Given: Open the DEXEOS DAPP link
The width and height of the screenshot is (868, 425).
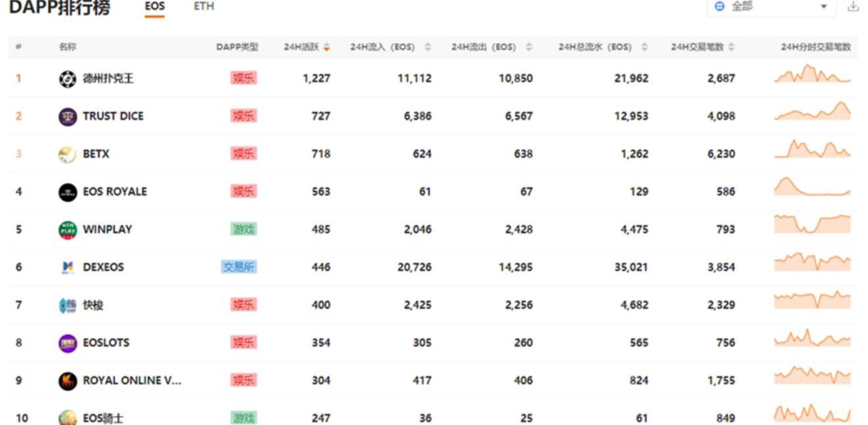Looking at the screenshot, I should click(103, 267).
